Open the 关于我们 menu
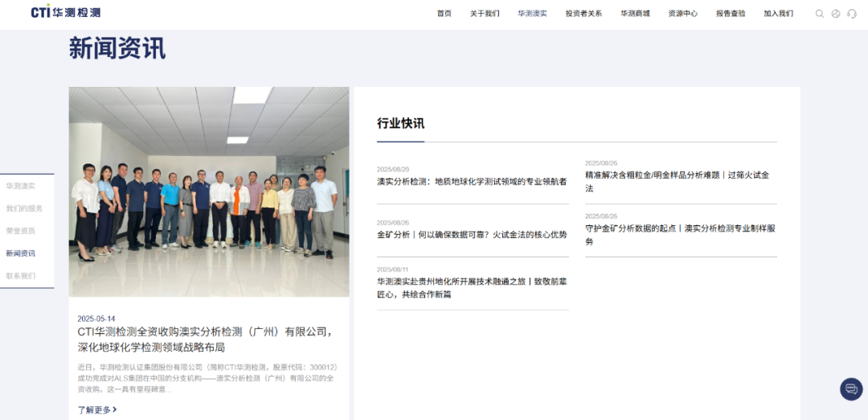The height and width of the screenshot is (420, 868). pyautogui.click(x=485, y=14)
